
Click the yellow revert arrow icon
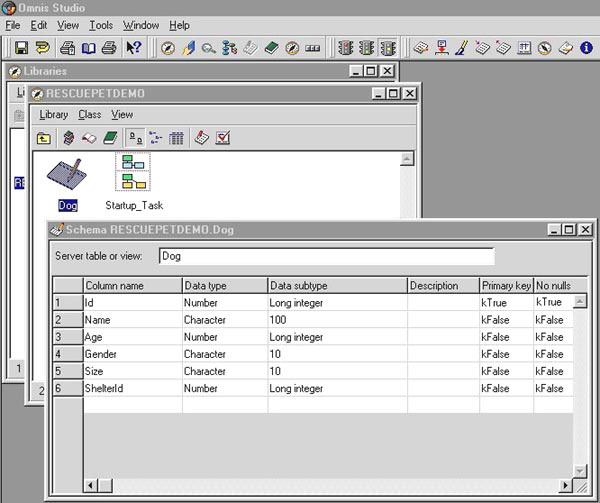click(42, 48)
